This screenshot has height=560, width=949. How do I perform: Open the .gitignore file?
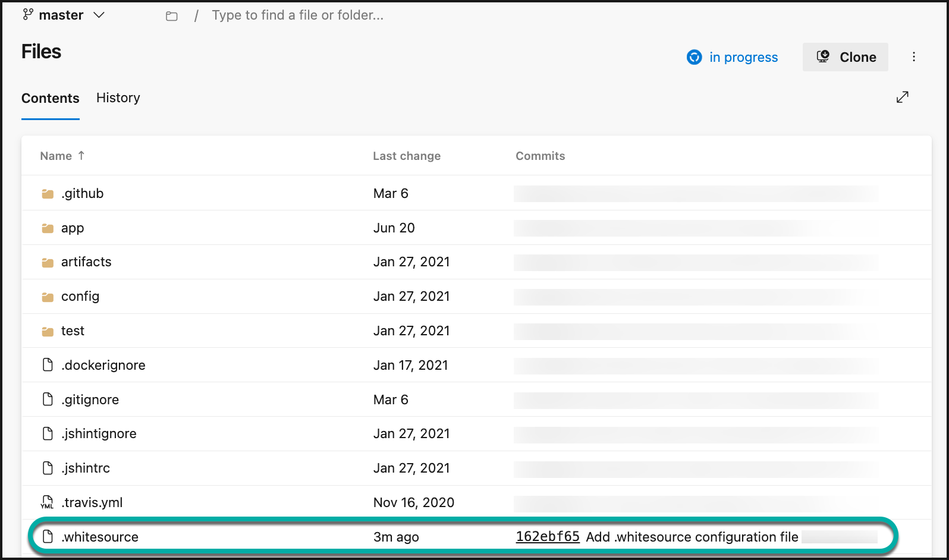click(x=90, y=400)
